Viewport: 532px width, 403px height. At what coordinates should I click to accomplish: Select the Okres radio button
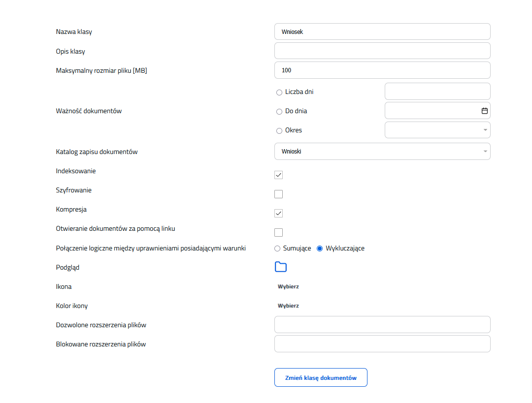click(279, 131)
